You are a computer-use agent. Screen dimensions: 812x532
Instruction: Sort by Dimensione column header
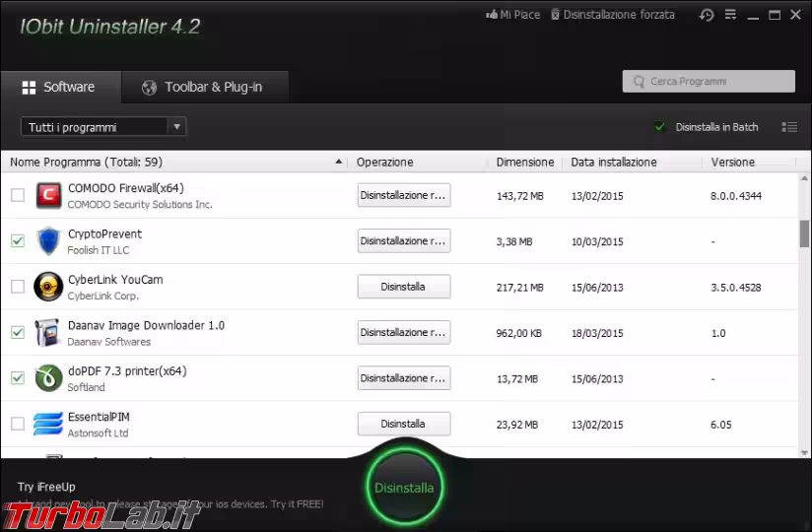pos(524,162)
